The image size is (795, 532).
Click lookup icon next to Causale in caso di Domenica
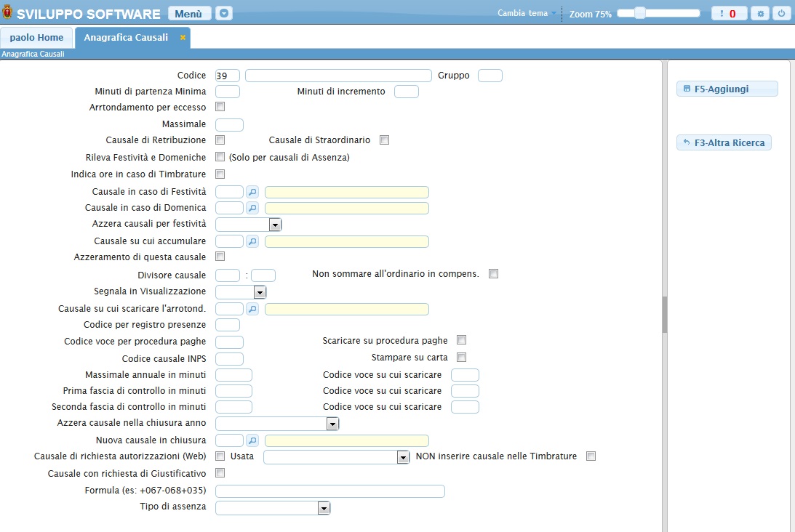[x=252, y=208]
